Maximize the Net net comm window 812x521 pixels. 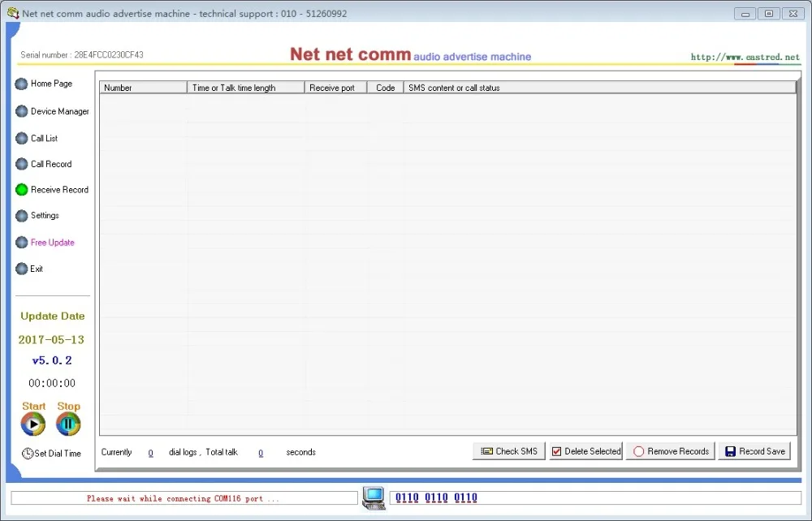[x=769, y=14]
